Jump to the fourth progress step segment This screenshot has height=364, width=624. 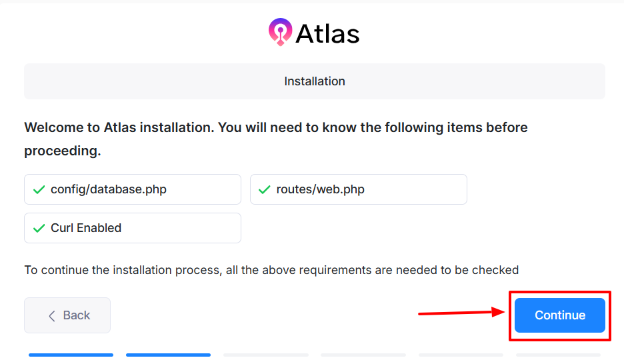pos(363,355)
